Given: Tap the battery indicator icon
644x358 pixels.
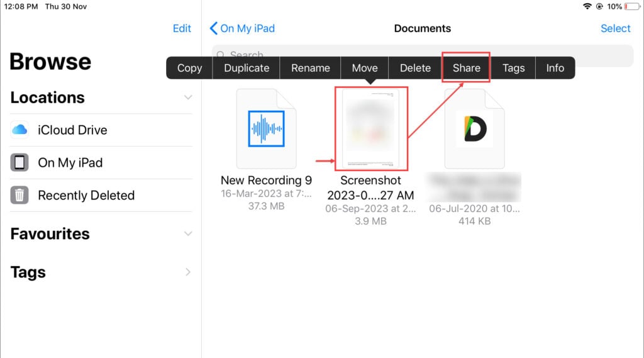Looking at the screenshot, I should tap(631, 6).
